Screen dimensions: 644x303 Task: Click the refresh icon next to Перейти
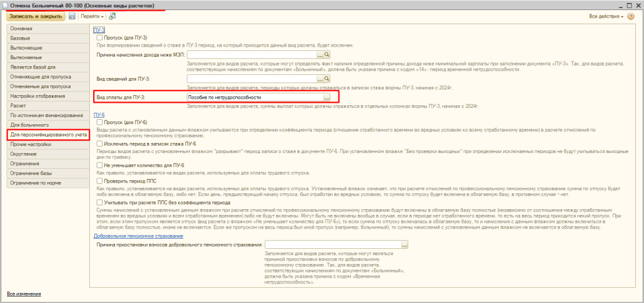pyautogui.click(x=113, y=16)
